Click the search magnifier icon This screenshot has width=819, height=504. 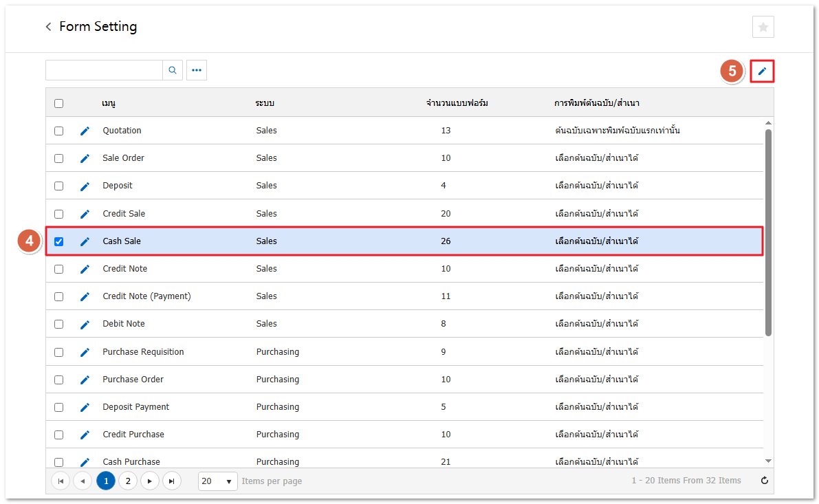(x=173, y=70)
